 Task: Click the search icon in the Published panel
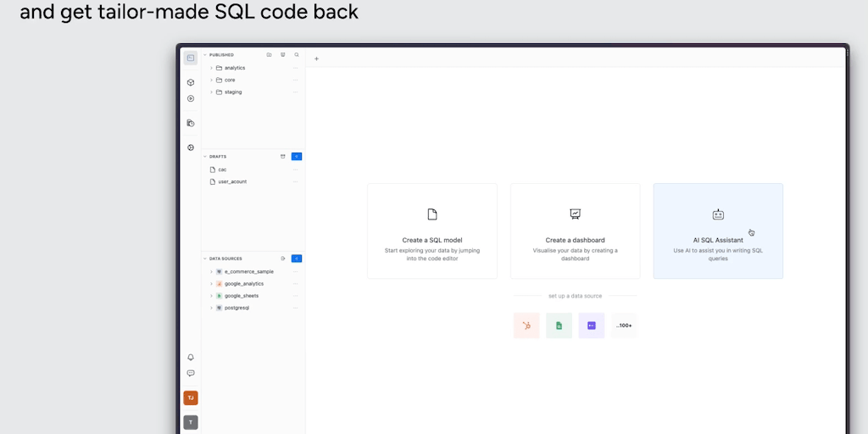297,54
